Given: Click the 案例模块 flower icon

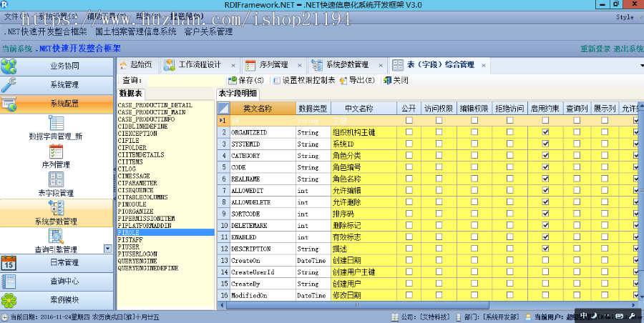Looking at the screenshot, I should 9,300.
